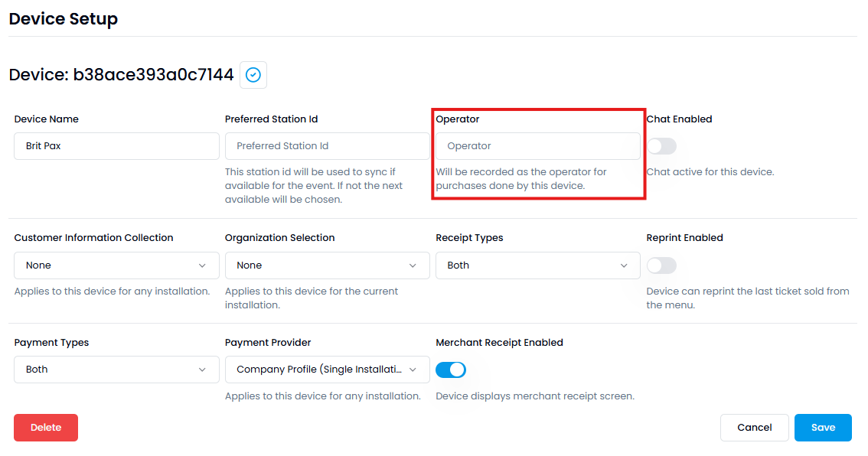Image resolution: width=868 pixels, height=456 pixels.
Task: Disable the Merchant Receipt Enabled switch
Action: coord(451,370)
